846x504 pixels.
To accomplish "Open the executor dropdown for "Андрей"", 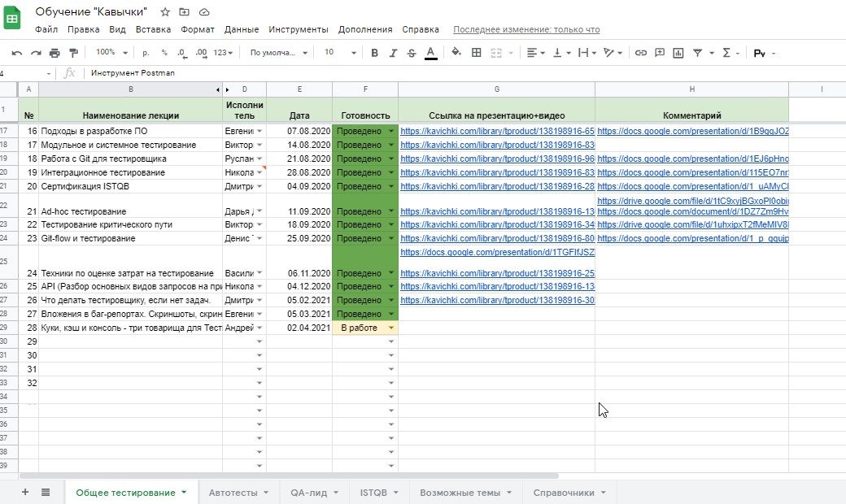I will (x=259, y=328).
